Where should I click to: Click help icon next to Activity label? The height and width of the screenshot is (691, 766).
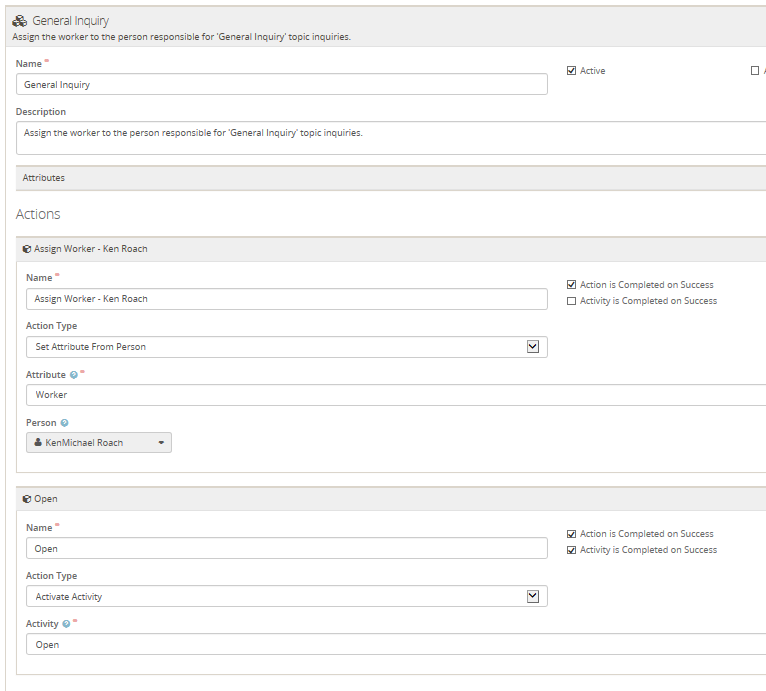66,624
